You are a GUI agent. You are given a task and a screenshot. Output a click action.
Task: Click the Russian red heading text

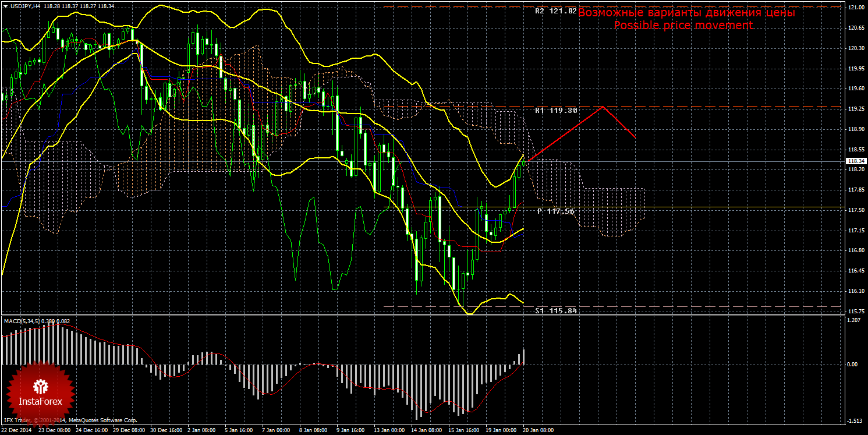pos(686,12)
